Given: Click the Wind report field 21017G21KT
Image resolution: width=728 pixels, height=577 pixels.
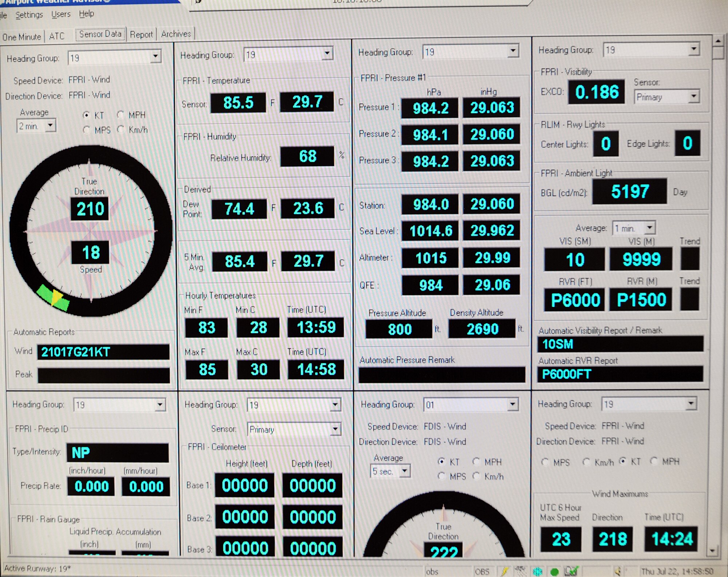Looking at the screenshot, I should pyautogui.click(x=103, y=352).
